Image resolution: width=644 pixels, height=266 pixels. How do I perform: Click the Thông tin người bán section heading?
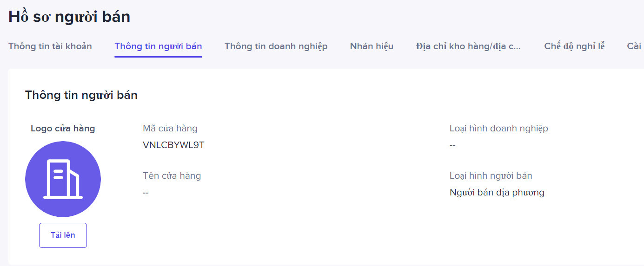(81, 95)
